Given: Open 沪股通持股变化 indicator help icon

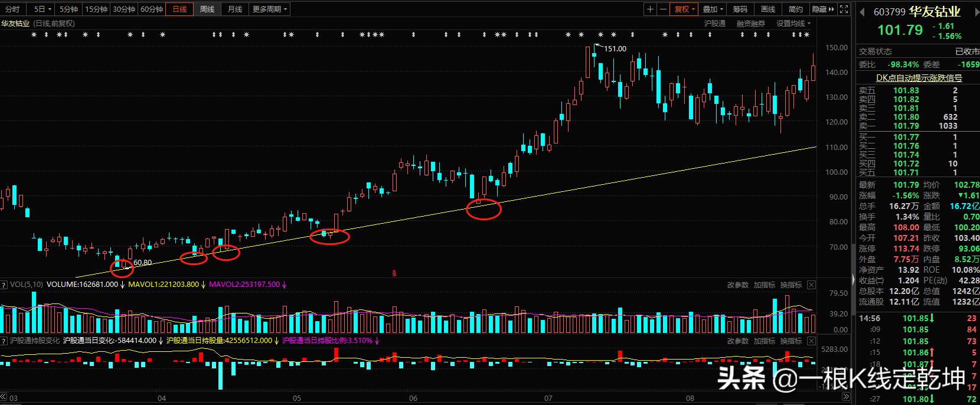Looking at the screenshot, I should (4, 341).
